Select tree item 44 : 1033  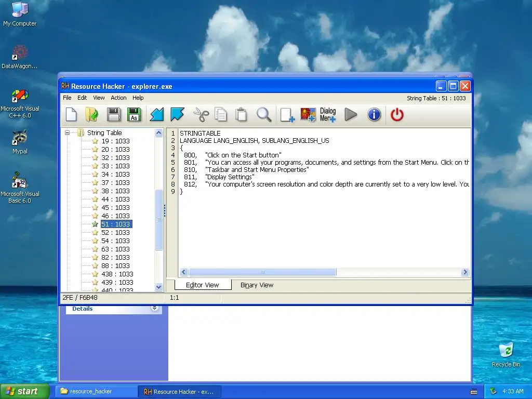pos(115,199)
